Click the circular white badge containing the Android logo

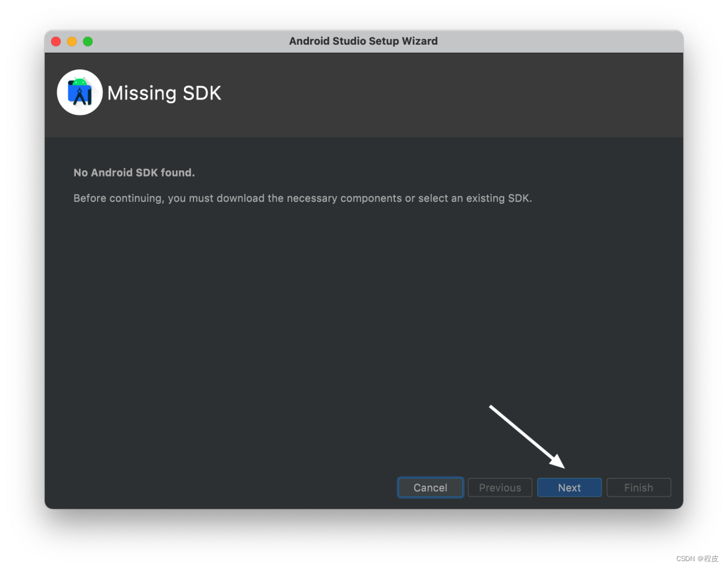pyautogui.click(x=80, y=91)
